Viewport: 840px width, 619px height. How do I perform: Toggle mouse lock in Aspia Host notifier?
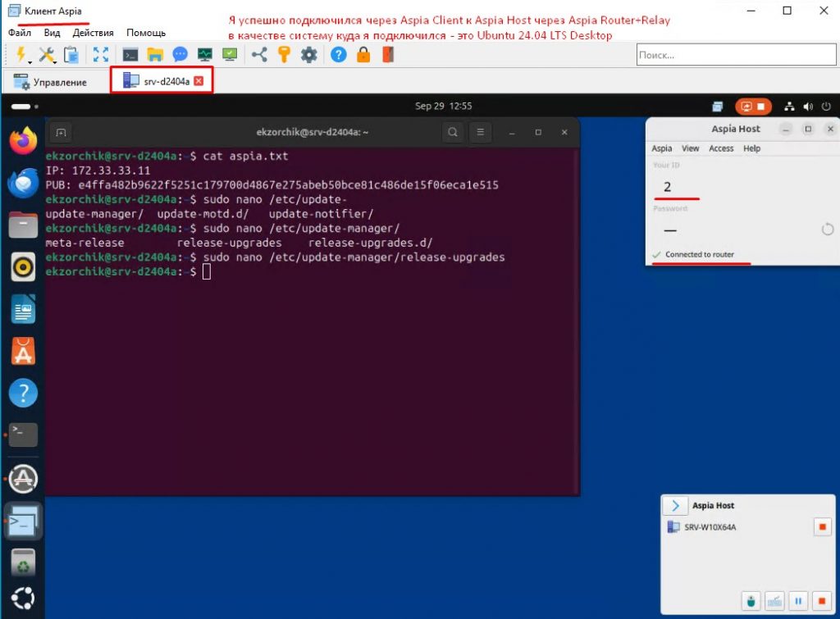(x=751, y=601)
